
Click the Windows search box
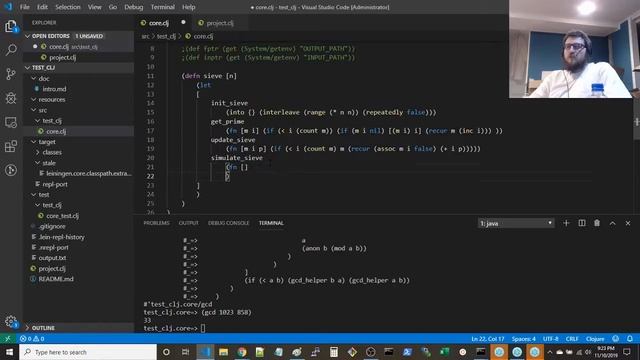(88, 352)
